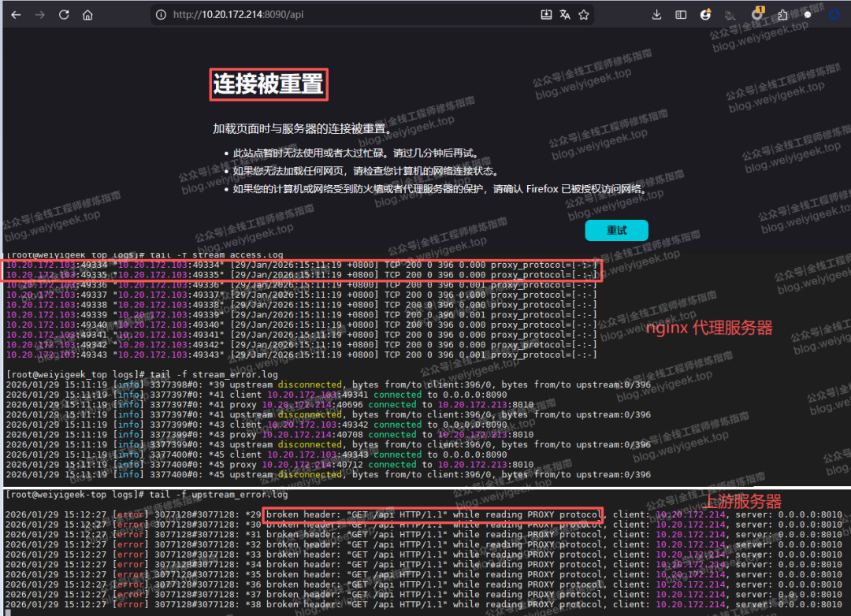
Task: Click access log entry for port 49334
Action: pos(301,265)
